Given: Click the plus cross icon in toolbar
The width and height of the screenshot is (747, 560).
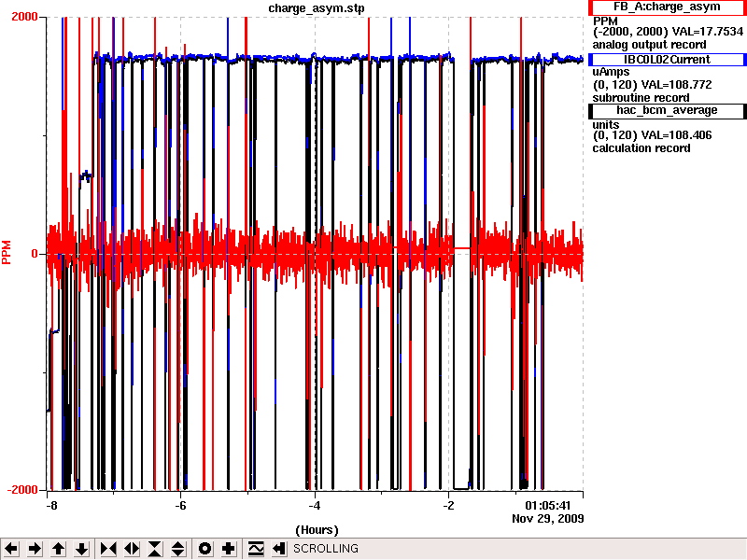Looking at the screenshot, I should pyautogui.click(x=228, y=549).
